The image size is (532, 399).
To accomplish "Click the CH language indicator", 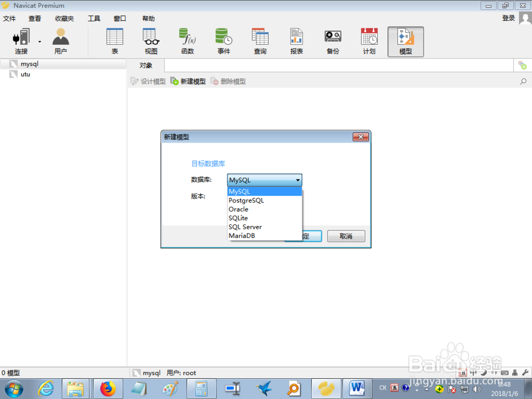I will [x=383, y=387].
